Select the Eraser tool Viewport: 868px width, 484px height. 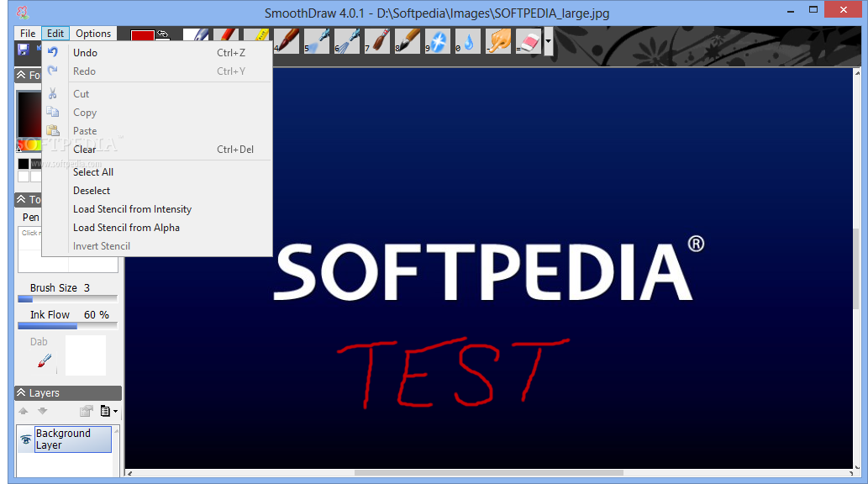click(529, 41)
